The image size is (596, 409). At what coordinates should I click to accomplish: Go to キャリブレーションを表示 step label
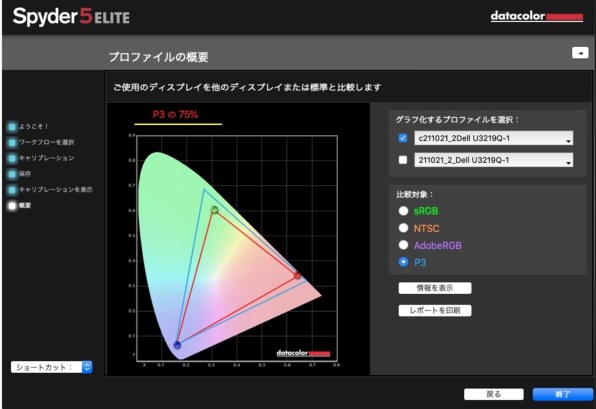[x=55, y=190]
